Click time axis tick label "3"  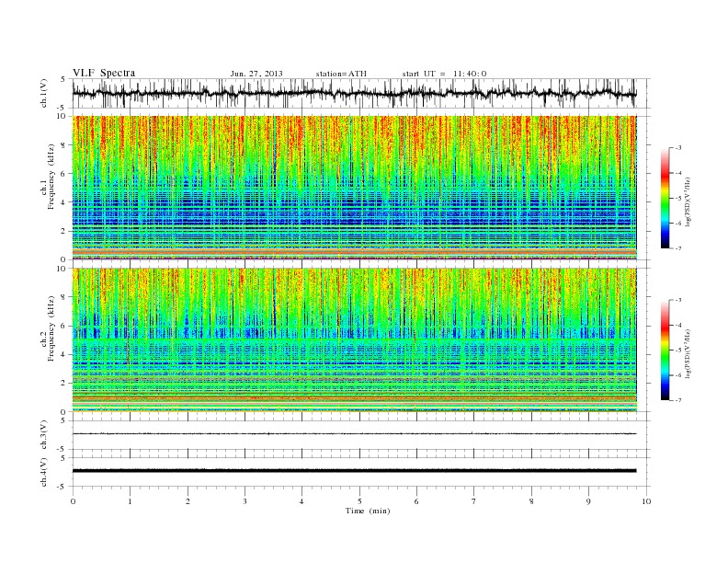coord(245,501)
